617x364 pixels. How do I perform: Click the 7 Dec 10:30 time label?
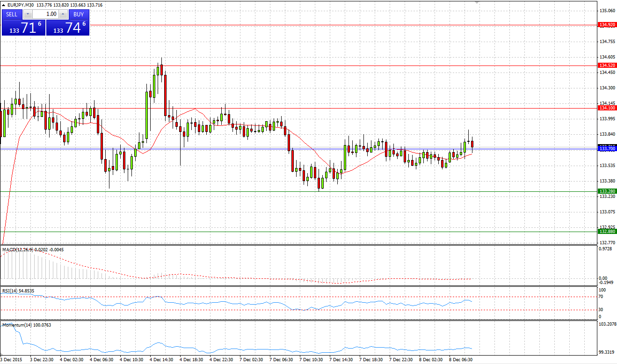311,360
